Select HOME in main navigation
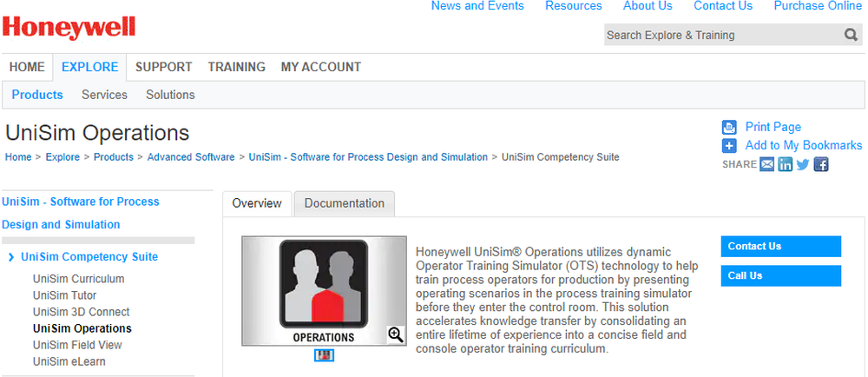The image size is (868, 377). pos(27,67)
